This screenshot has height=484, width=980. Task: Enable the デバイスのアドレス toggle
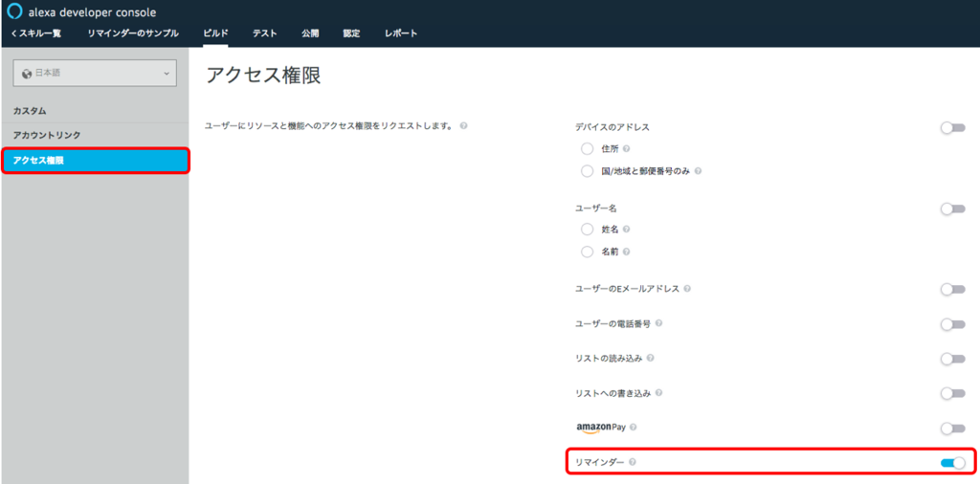(x=953, y=128)
